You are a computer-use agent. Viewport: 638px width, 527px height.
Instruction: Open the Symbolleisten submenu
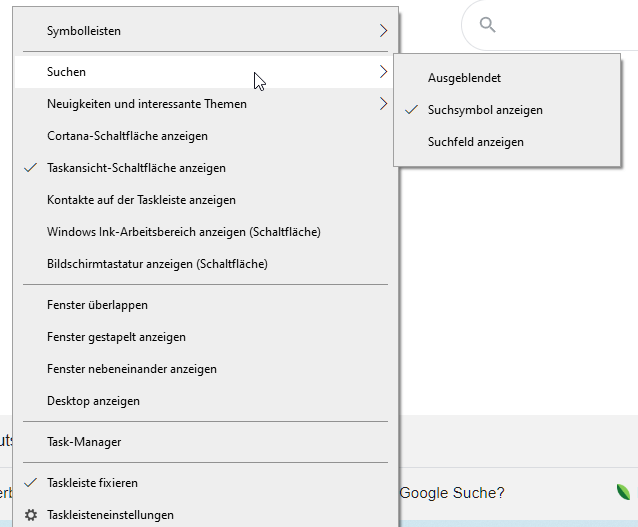[205, 31]
